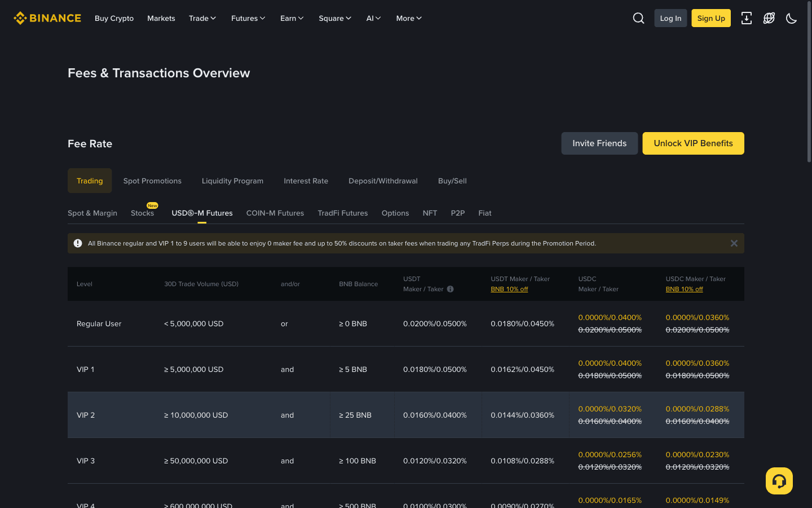Select the Trading tab

pos(90,181)
